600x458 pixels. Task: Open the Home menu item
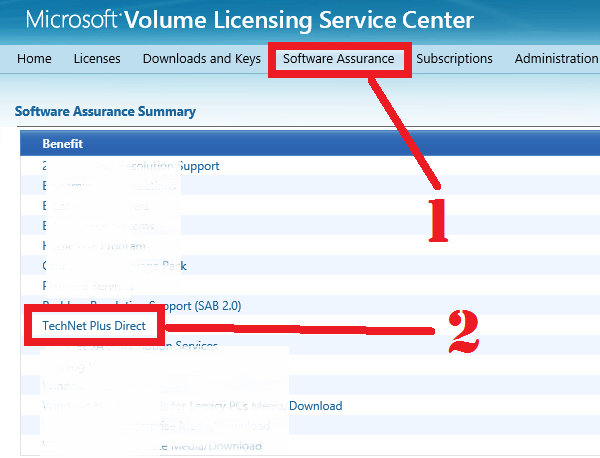pos(34,59)
